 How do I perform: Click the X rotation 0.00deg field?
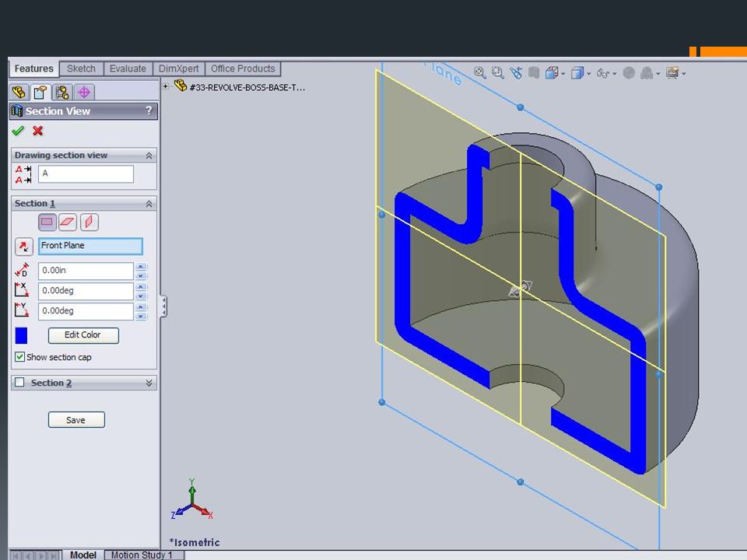pyautogui.click(x=86, y=291)
